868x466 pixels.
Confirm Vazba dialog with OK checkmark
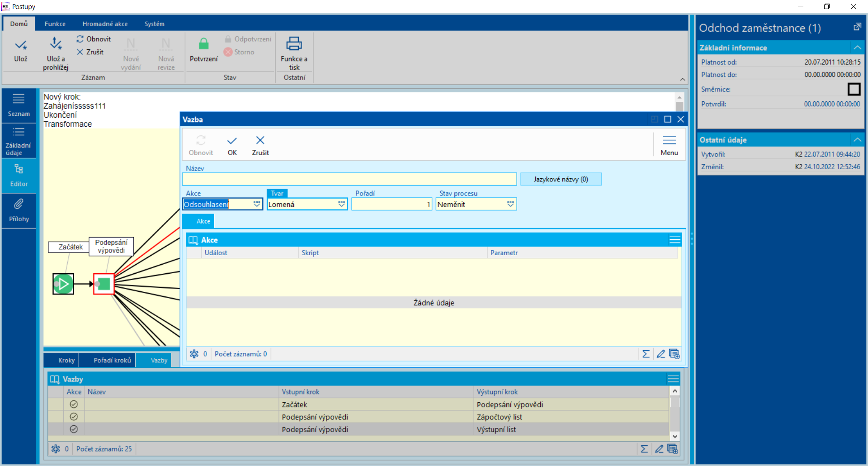(x=232, y=145)
